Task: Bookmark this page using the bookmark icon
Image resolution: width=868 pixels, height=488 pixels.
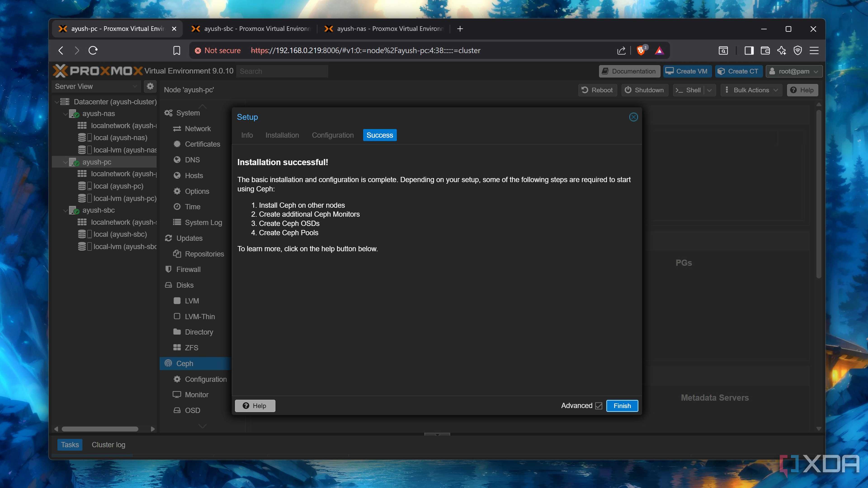Action: [x=177, y=51]
